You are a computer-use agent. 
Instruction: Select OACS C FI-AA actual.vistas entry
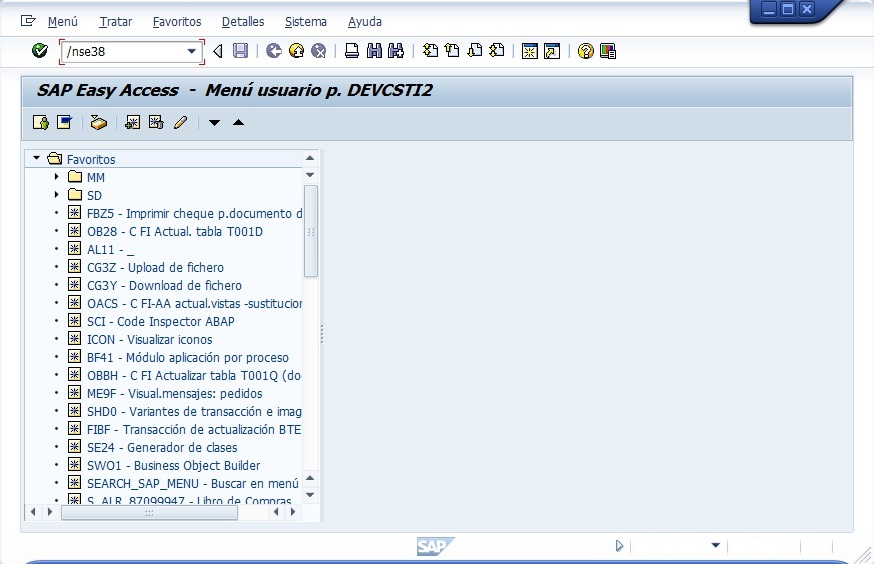(x=195, y=304)
